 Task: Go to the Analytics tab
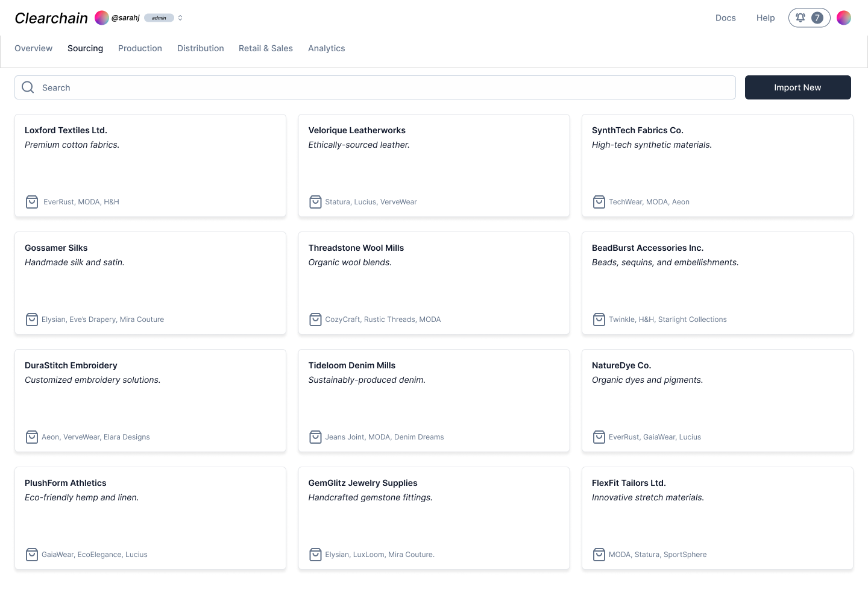[326, 48]
